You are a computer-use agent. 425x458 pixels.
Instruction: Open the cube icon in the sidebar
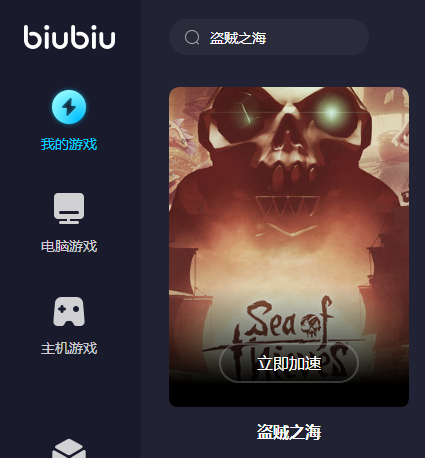[69, 448]
